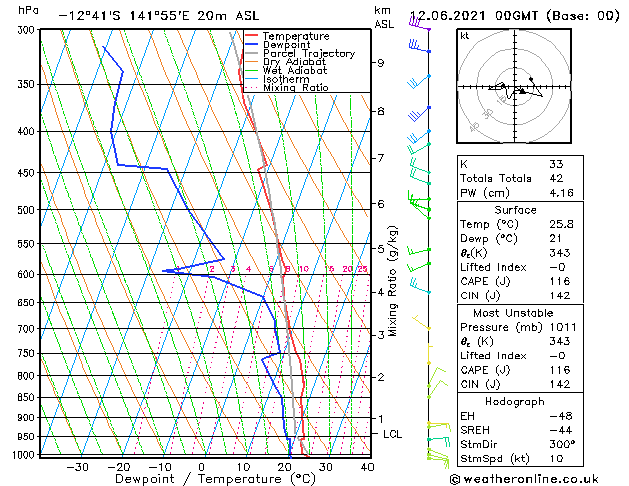The width and height of the screenshot is (629, 486).
Task: Click the kt label in hodograph
Action: click(465, 36)
